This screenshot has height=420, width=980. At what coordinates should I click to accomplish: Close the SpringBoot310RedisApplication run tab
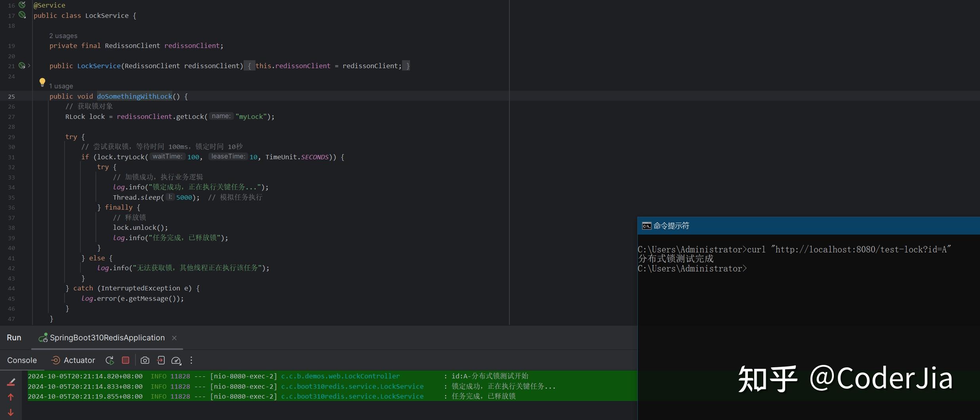pos(174,338)
